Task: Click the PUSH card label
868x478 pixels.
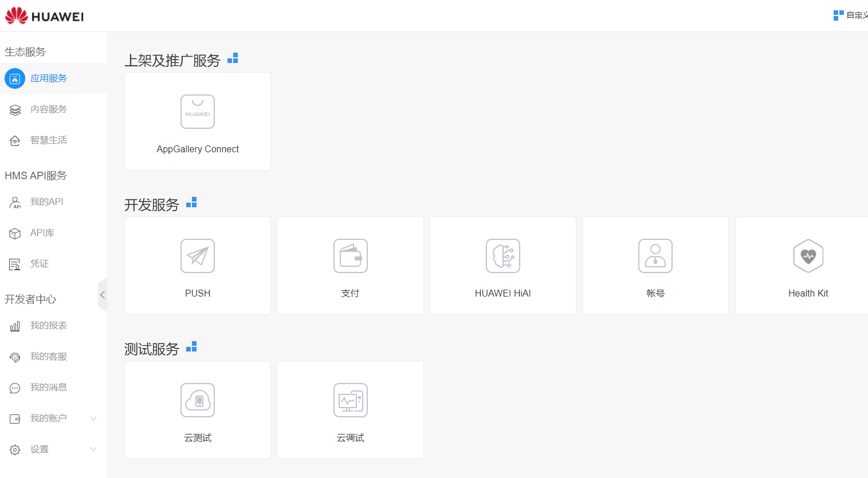Action: point(198,293)
